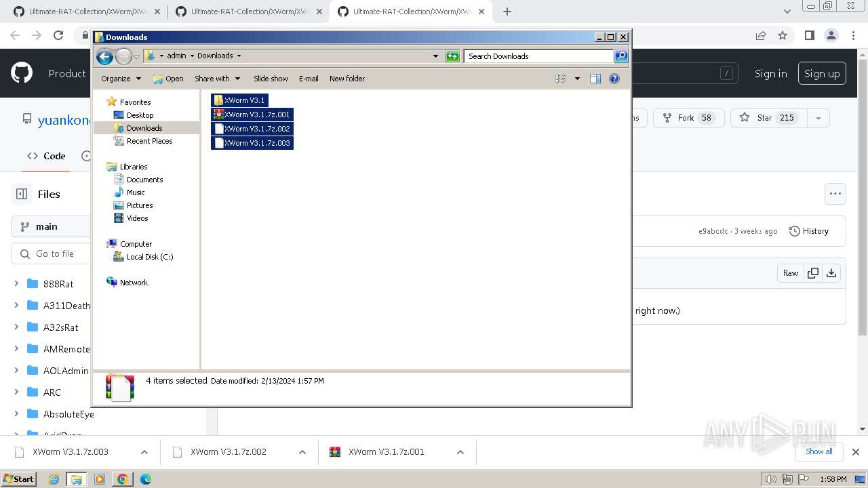This screenshot has height=488, width=868.
Task: Open the recent pages dropdown next to Forward
Action: pyautogui.click(x=136, y=56)
